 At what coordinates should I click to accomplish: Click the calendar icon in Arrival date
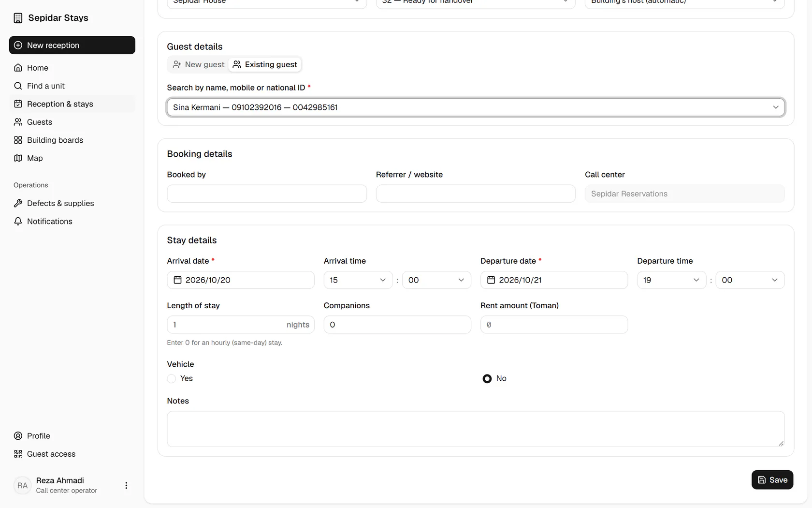click(177, 280)
